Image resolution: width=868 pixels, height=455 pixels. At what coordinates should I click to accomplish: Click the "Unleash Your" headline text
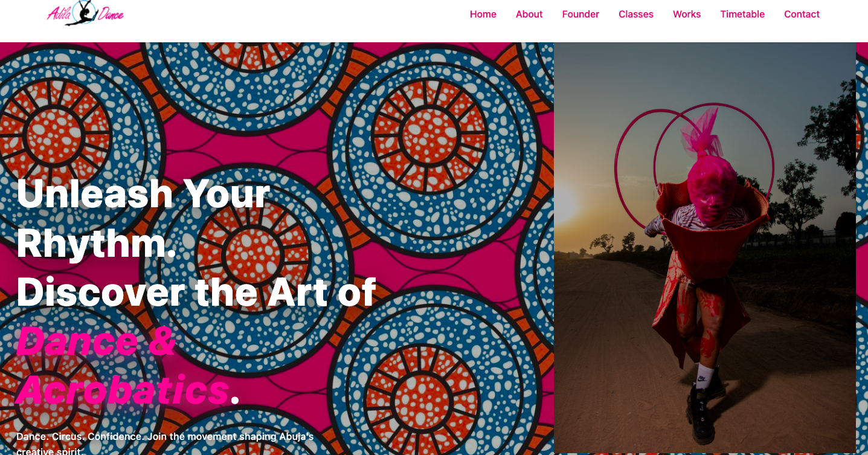click(x=143, y=193)
